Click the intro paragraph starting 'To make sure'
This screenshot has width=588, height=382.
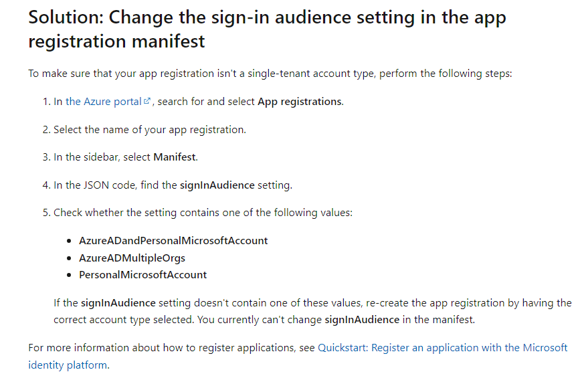(270, 73)
